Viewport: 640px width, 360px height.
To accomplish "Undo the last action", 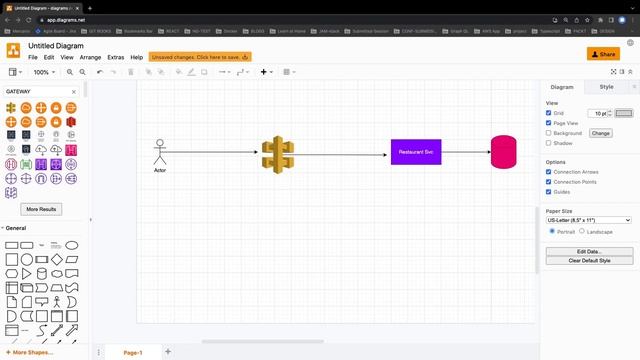I will coord(100,72).
